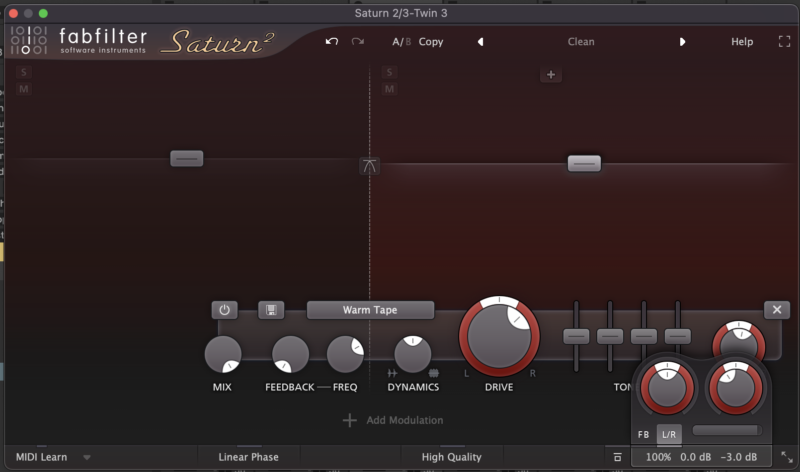Click the 100% mix value
The width and height of the screenshot is (800, 472).
coord(658,457)
